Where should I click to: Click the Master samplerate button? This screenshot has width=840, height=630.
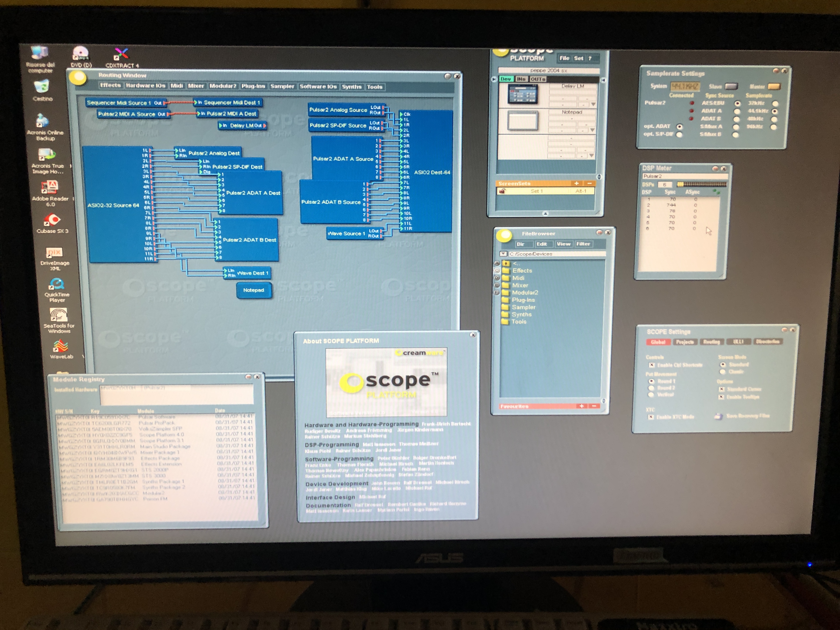(774, 87)
